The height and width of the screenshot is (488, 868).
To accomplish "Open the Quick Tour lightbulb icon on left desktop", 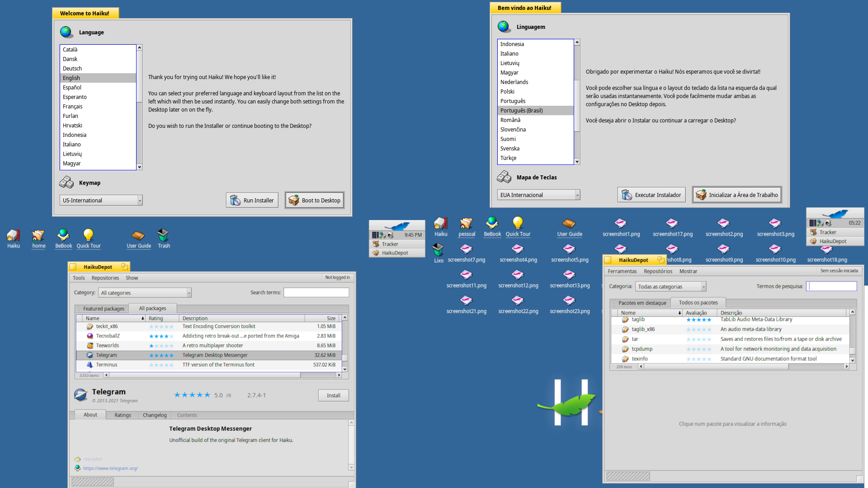I will [88, 235].
